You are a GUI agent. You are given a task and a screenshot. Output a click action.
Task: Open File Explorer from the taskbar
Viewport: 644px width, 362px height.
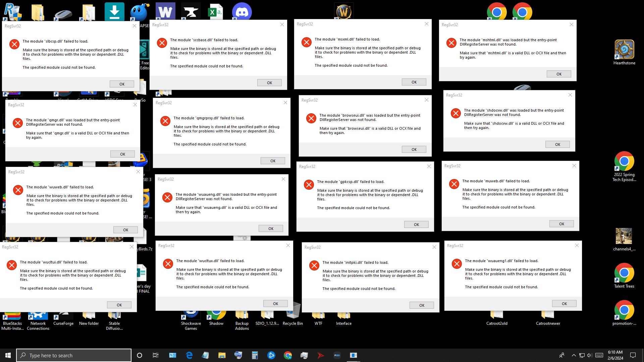222,355
